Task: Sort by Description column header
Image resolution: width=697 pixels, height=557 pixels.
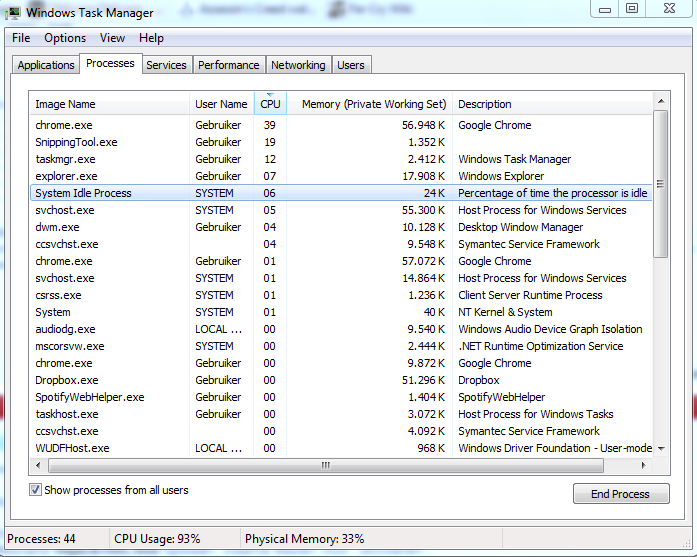Action: coord(552,104)
